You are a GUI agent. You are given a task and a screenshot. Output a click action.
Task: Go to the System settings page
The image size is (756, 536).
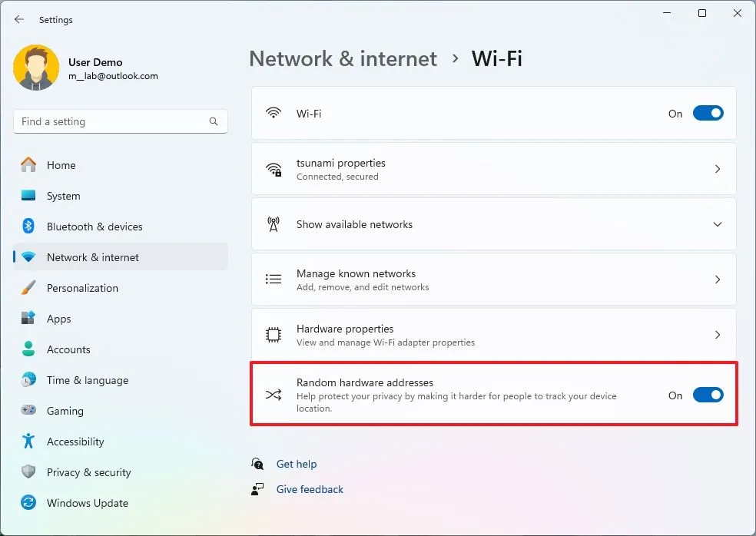click(x=63, y=196)
